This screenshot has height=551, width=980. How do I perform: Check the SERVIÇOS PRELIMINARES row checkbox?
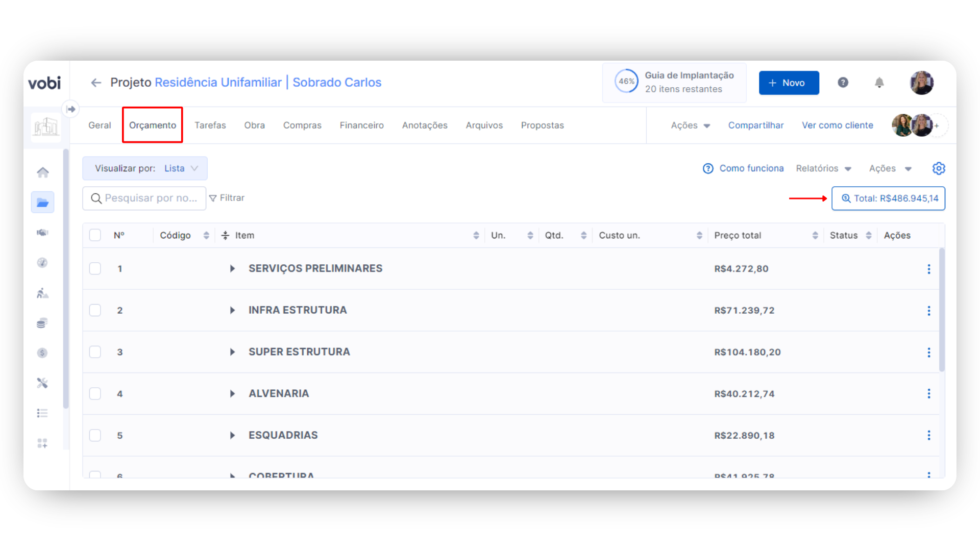[x=95, y=268]
